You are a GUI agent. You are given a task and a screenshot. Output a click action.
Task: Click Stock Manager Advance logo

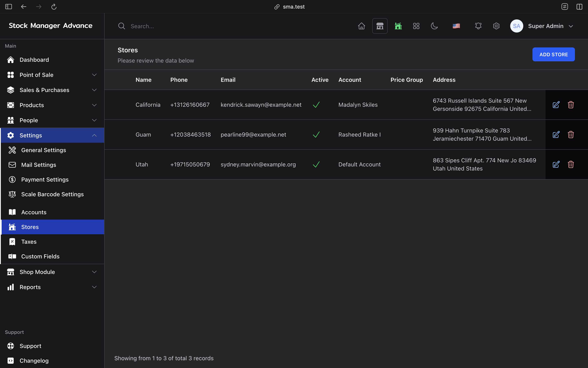click(x=51, y=26)
